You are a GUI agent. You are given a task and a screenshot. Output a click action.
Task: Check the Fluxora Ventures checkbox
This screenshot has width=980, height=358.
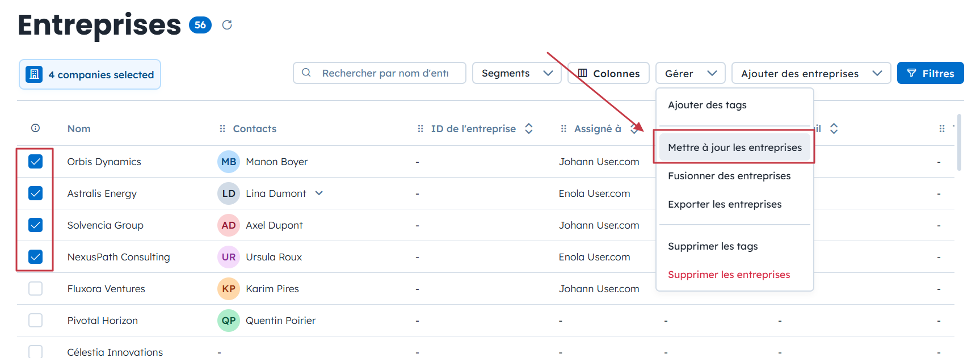(x=36, y=289)
